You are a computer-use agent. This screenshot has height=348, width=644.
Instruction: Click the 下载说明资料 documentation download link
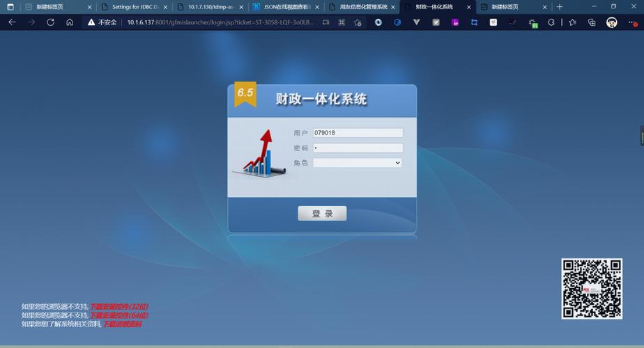click(x=122, y=324)
